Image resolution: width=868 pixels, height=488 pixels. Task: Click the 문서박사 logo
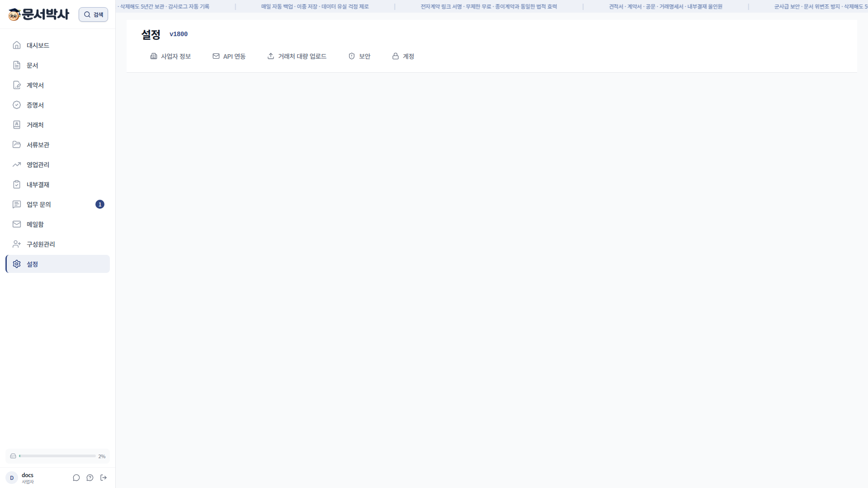(x=39, y=14)
